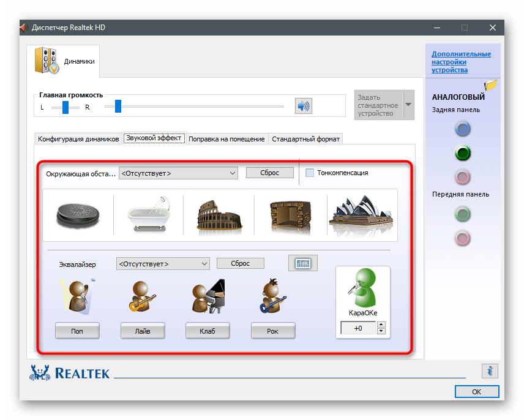The image size is (524, 420).
Task: Expand the default device dropdown arrow
Action: click(409, 105)
